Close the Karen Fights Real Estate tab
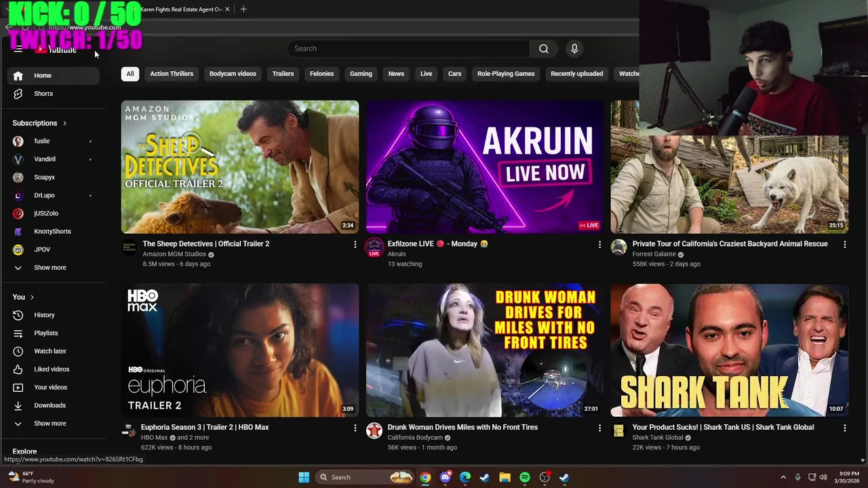The image size is (868, 488). tap(227, 9)
